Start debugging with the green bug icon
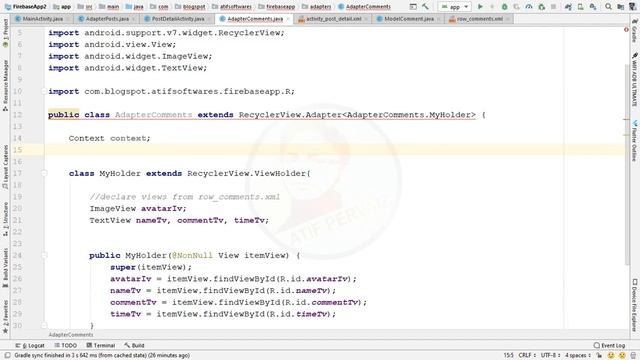 pos(504,7)
